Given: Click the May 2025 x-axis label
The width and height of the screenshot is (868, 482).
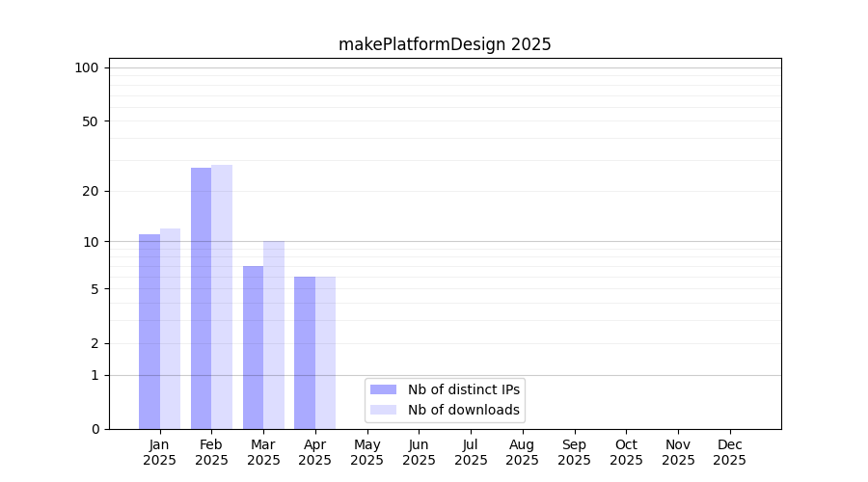Looking at the screenshot, I should [366, 452].
